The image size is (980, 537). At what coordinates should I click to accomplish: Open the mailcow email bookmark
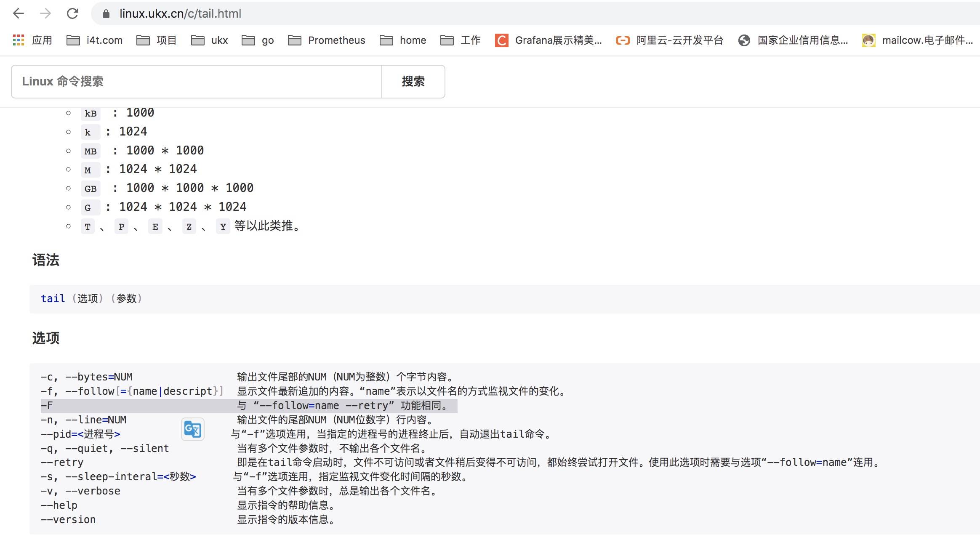click(x=918, y=40)
